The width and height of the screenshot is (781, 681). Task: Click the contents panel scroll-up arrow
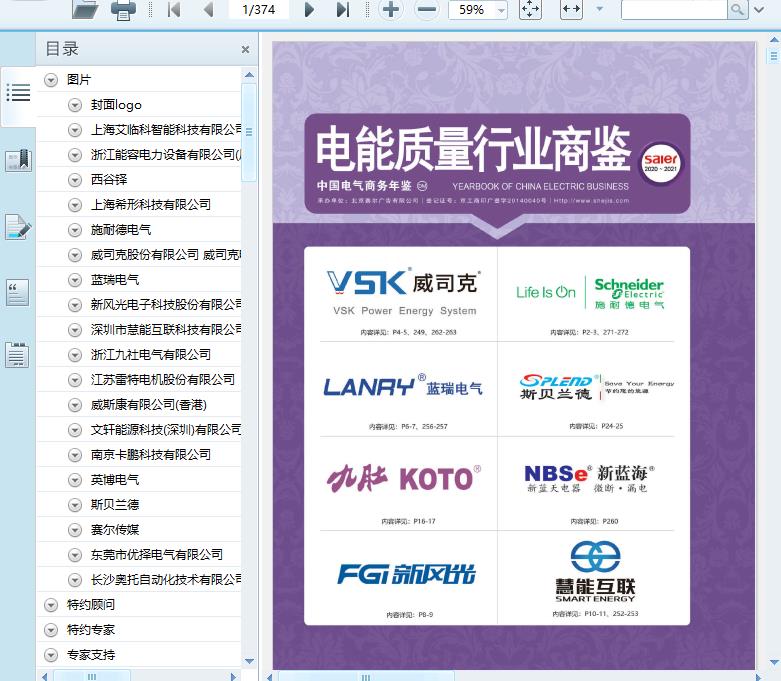[x=250, y=75]
